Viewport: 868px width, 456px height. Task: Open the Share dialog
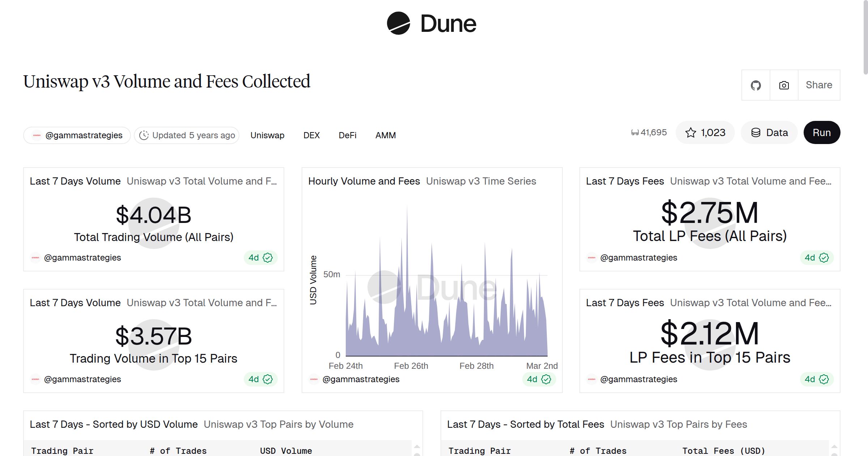819,85
